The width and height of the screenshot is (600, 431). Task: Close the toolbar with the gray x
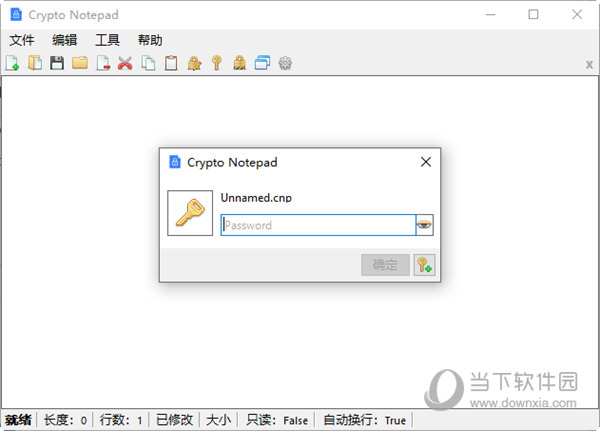pyautogui.click(x=589, y=65)
